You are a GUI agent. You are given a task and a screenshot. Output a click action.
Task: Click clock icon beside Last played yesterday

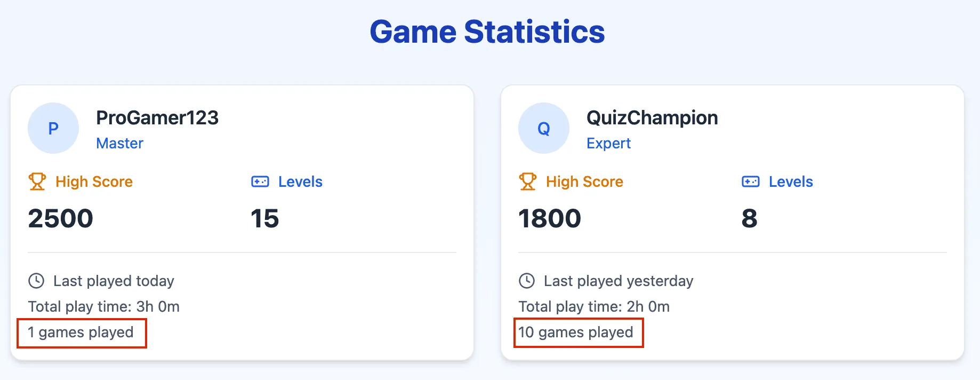(527, 281)
